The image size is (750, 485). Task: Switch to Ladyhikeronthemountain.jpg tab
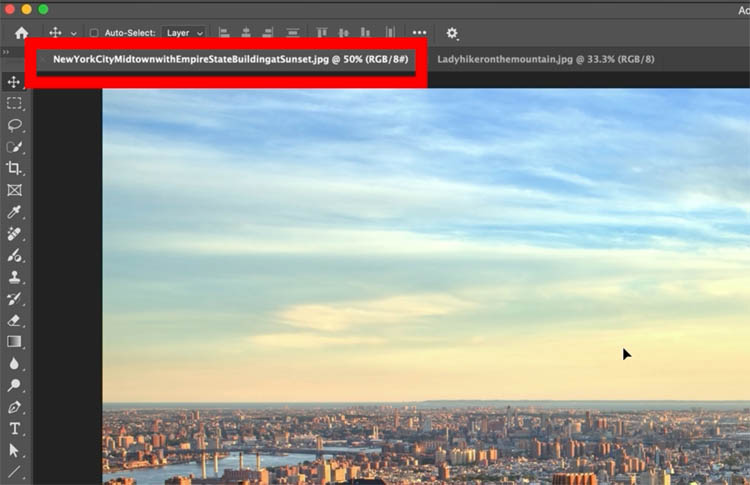point(546,59)
